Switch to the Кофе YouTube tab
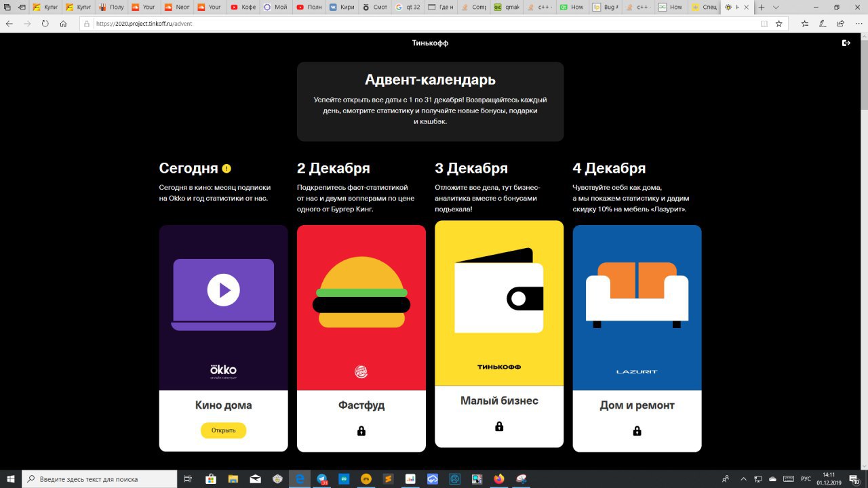The image size is (868, 488). tap(243, 7)
